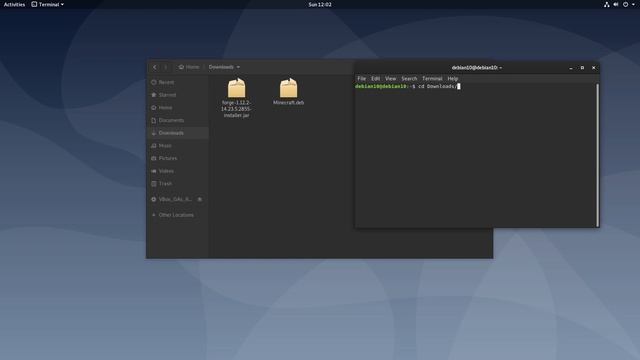Open the terminal View menu
Image resolution: width=640 pixels, height=360 pixels.
click(391, 78)
